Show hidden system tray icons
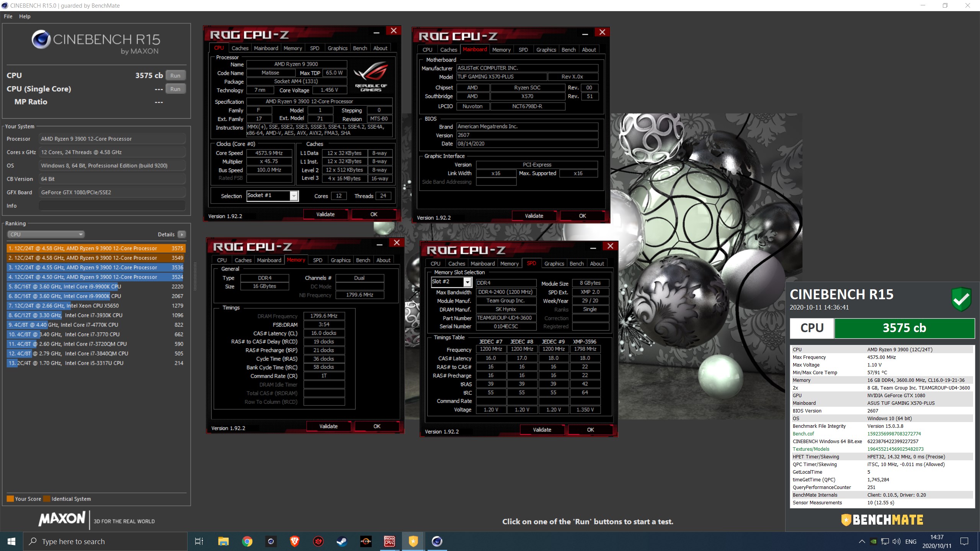The height and width of the screenshot is (551, 980). click(862, 541)
